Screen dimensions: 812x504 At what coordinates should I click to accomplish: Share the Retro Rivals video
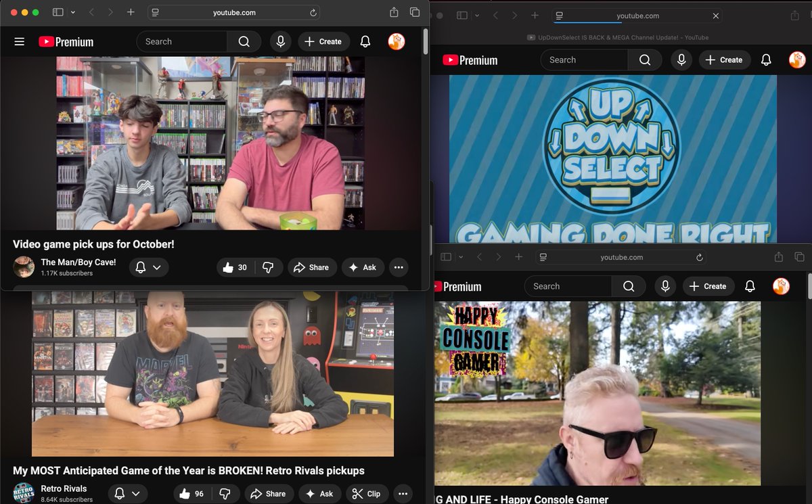(x=269, y=494)
